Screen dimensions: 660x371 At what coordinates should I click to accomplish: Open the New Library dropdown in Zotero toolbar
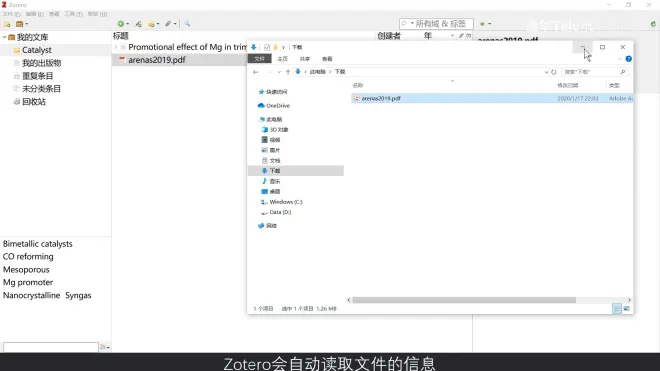click(22, 24)
